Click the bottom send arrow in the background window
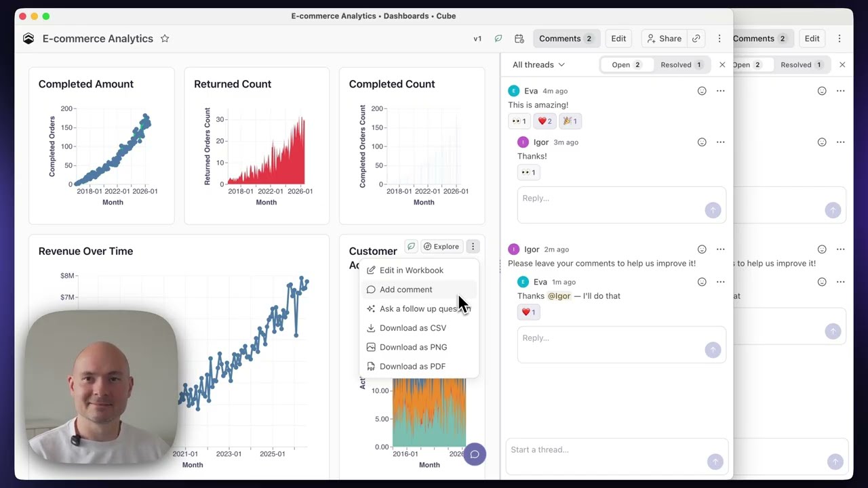Screen dimensions: 868x488 click(835, 462)
